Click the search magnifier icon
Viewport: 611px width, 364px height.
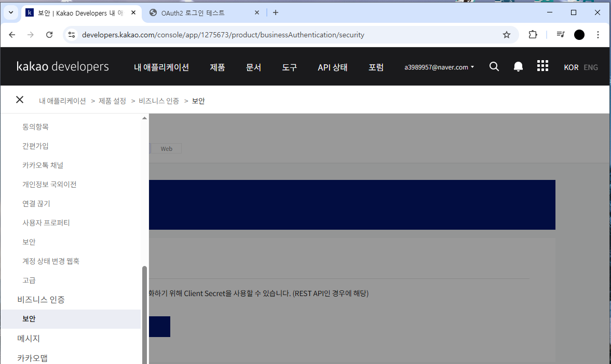point(494,66)
